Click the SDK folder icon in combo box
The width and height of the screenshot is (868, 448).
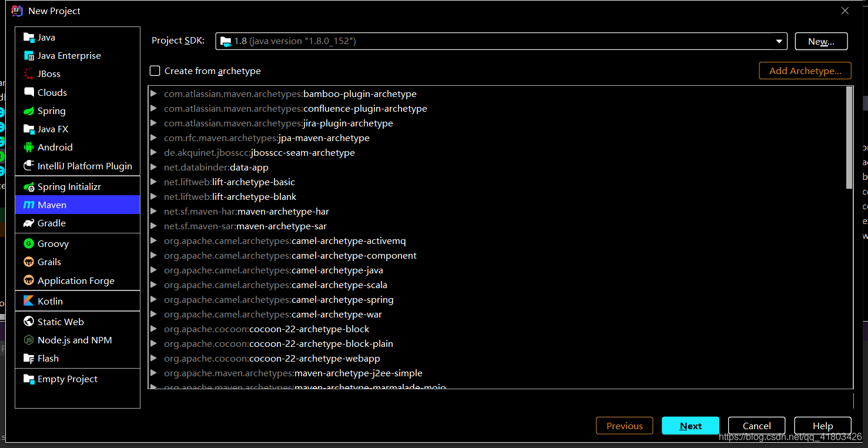(226, 41)
